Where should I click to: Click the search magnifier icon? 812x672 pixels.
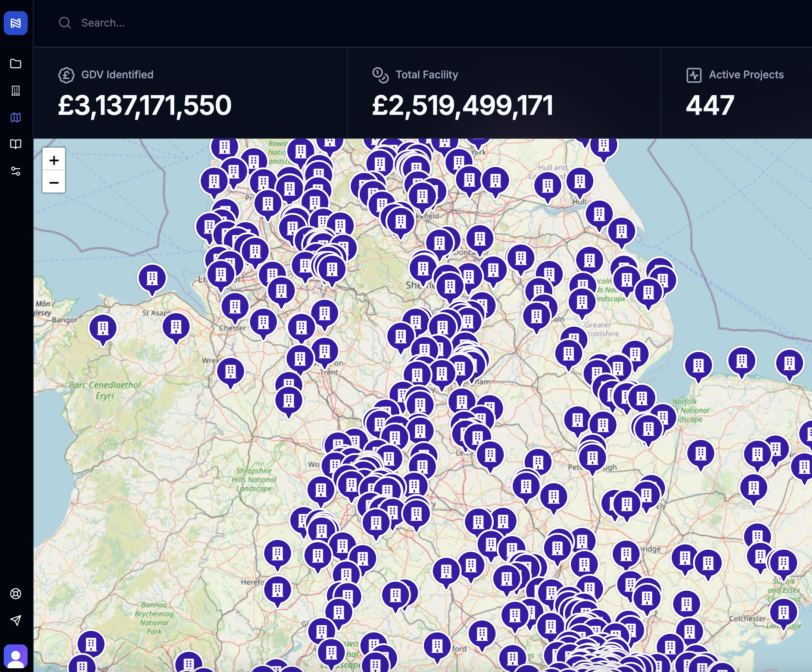click(x=65, y=23)
